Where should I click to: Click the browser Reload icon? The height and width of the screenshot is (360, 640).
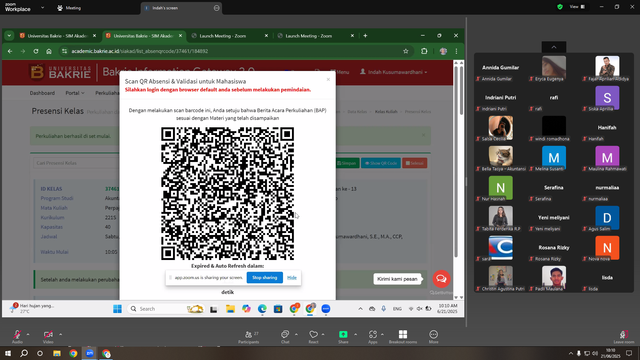click(36, 51)
